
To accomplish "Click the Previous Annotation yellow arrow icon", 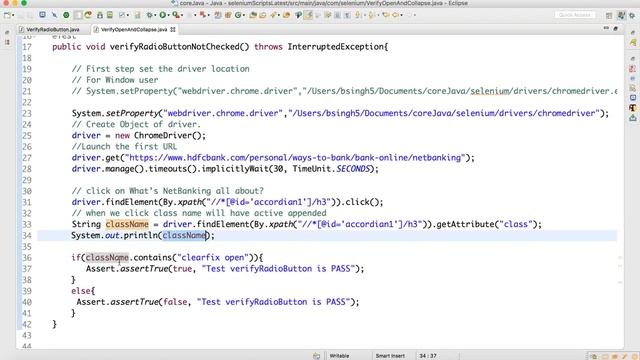I will coord(371,15).
